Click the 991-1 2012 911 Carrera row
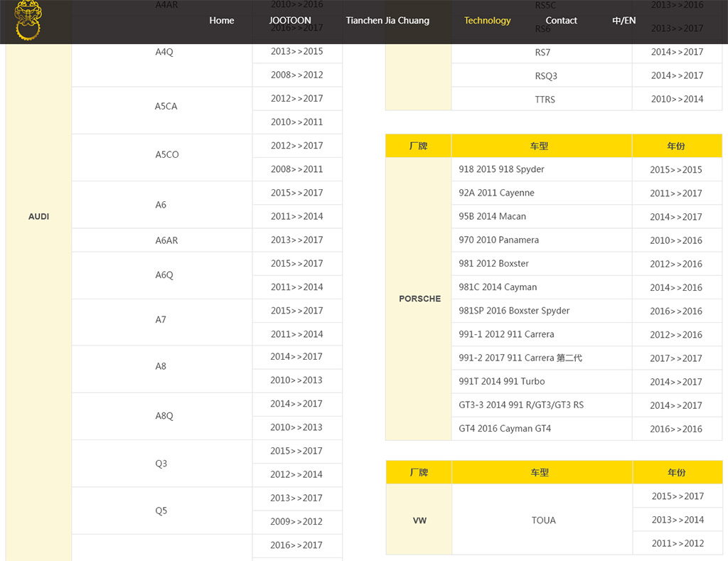728x561 pixels. click(x=541, y=334)
